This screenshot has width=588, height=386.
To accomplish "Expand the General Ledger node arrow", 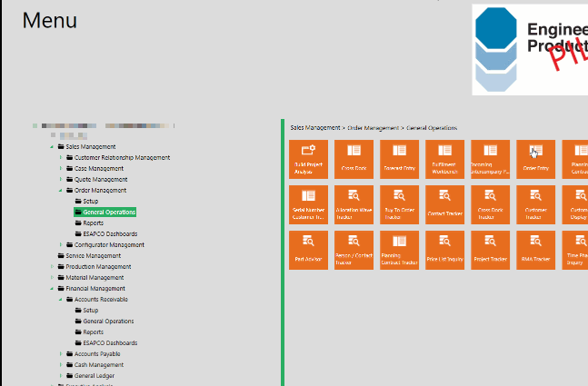I will [x=60, y=375].
